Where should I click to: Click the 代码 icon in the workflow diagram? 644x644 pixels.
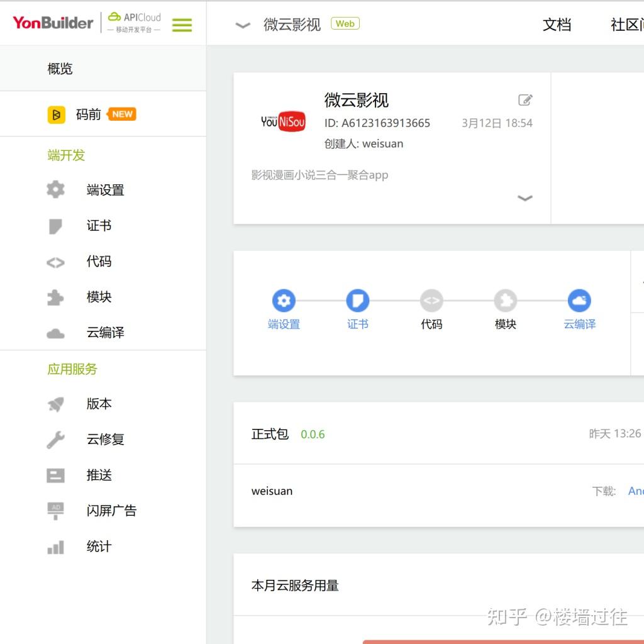(x=431, y=300)
